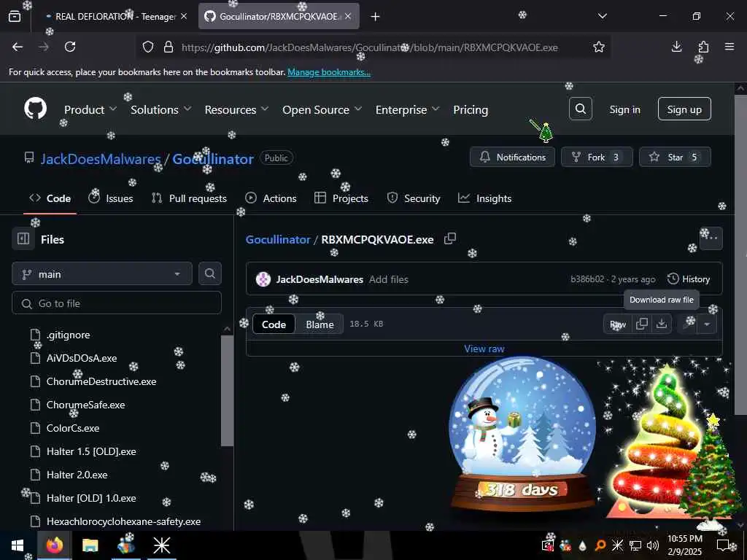The width and height of the screenshot is (747, 560).
Task: Expand the Open Source menu dropdown
Action: [x=322, y=109]
